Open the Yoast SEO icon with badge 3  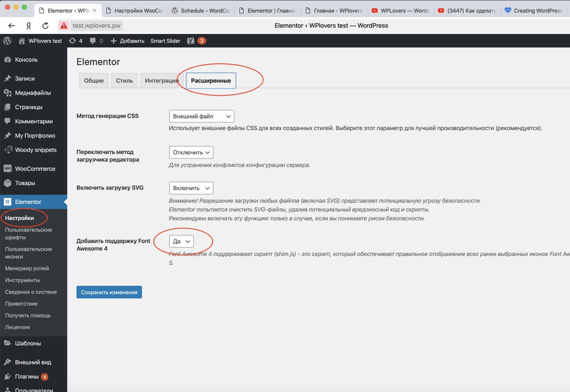coord(191,41)
